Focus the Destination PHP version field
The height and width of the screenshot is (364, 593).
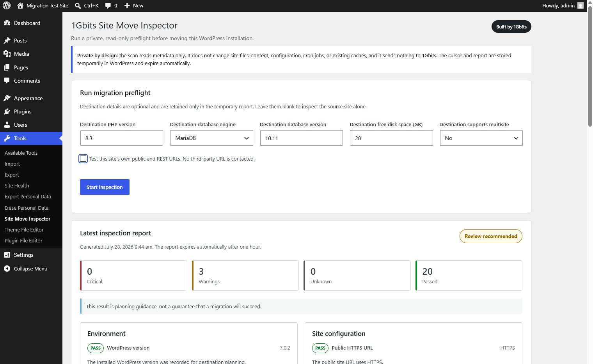coord(121,138)
